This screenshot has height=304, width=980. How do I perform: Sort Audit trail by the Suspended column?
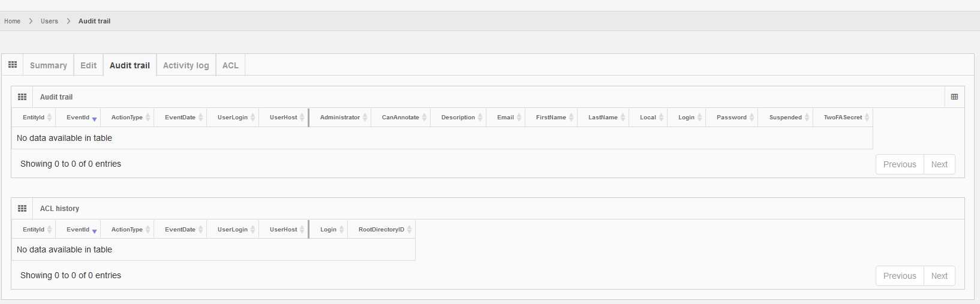point(785,118)
